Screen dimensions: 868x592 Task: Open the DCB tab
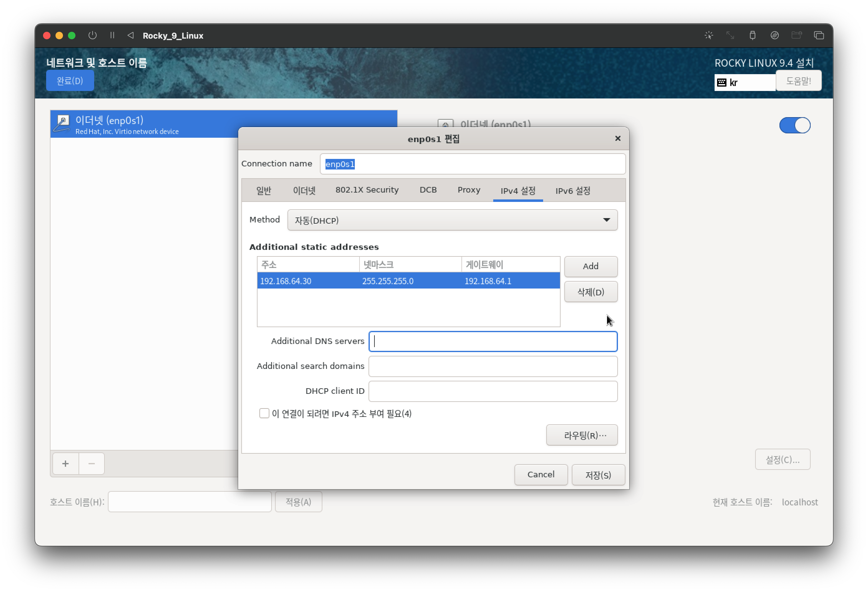pyautogui.click(x=428, y=190)
